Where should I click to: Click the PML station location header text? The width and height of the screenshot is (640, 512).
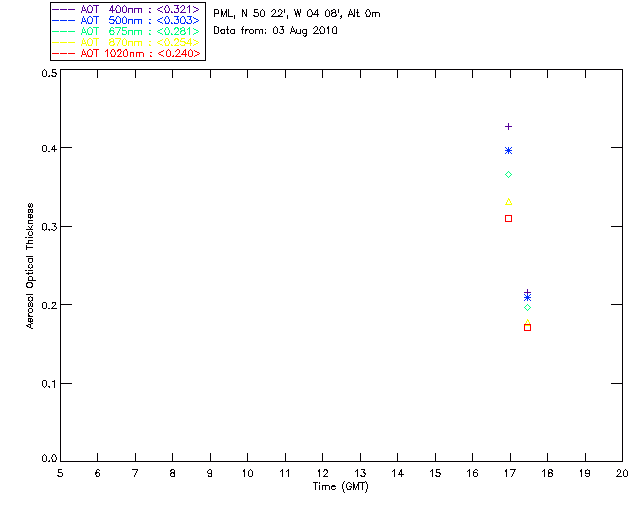[297, 14]
